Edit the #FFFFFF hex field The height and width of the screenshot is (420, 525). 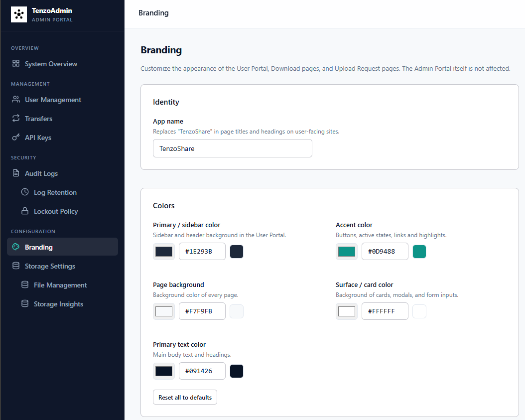385,311
